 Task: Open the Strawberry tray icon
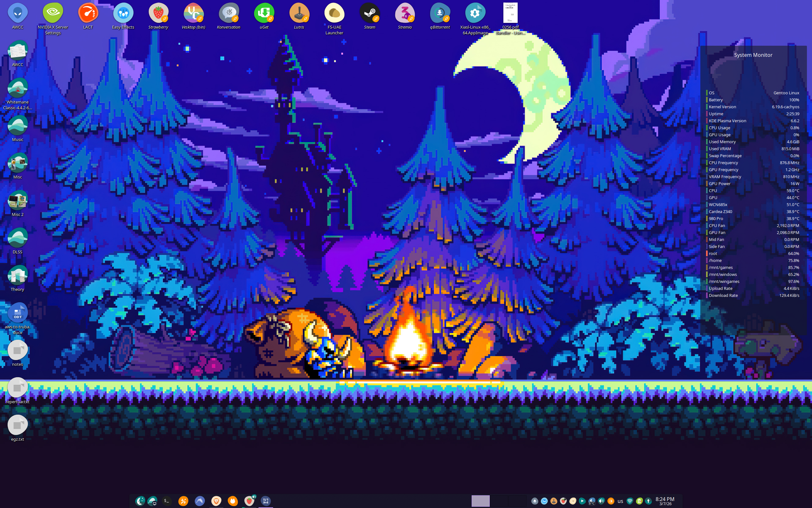point(563,501)
